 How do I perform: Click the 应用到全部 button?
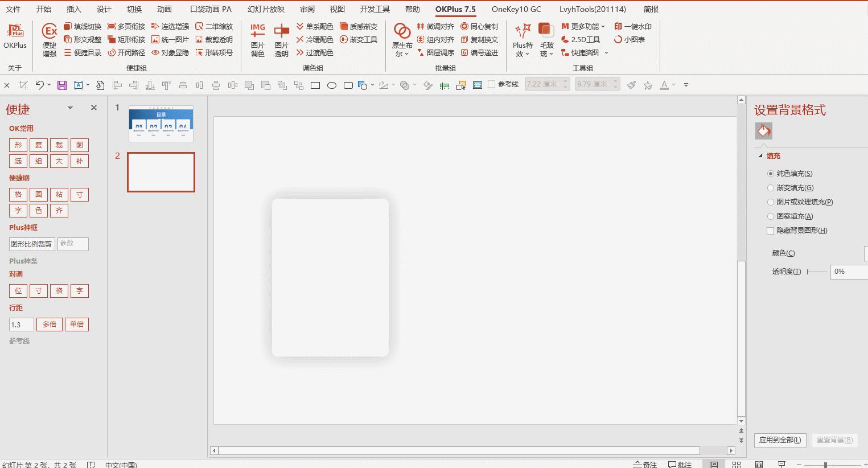[x=780, y=440]
